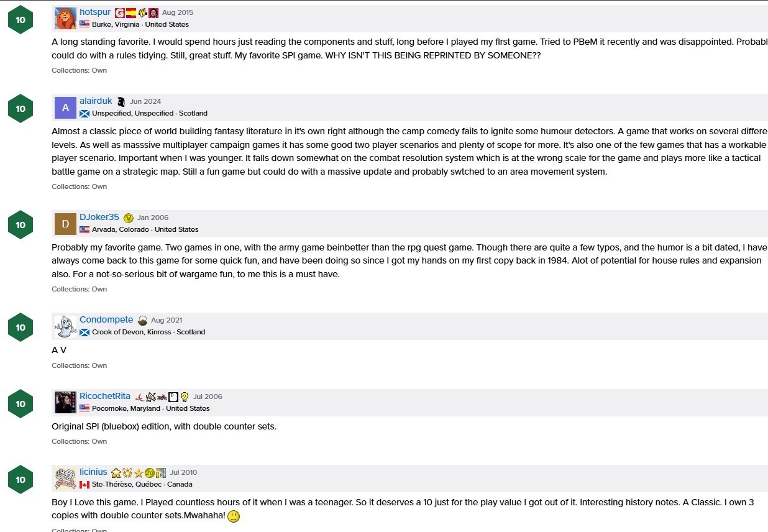Image resolution: width=768 pixels, height=532 pixels.
Task: Click the gold star badge beside licinius
Action: pyautogui.click(x=139, y=472)
